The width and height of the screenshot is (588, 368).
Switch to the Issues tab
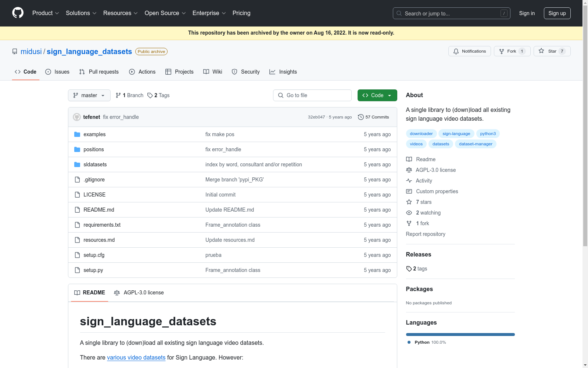(x=57, y=72)
